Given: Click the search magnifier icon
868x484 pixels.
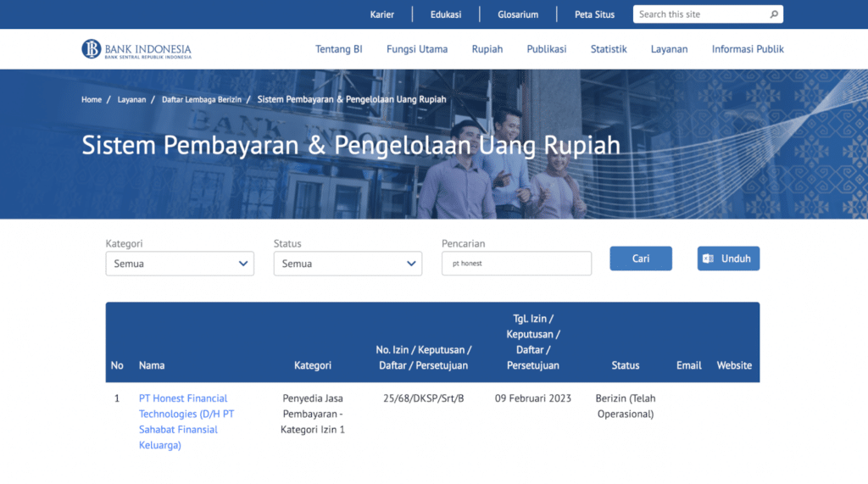Looking at the screenshot, I should (x=774, y=14).
